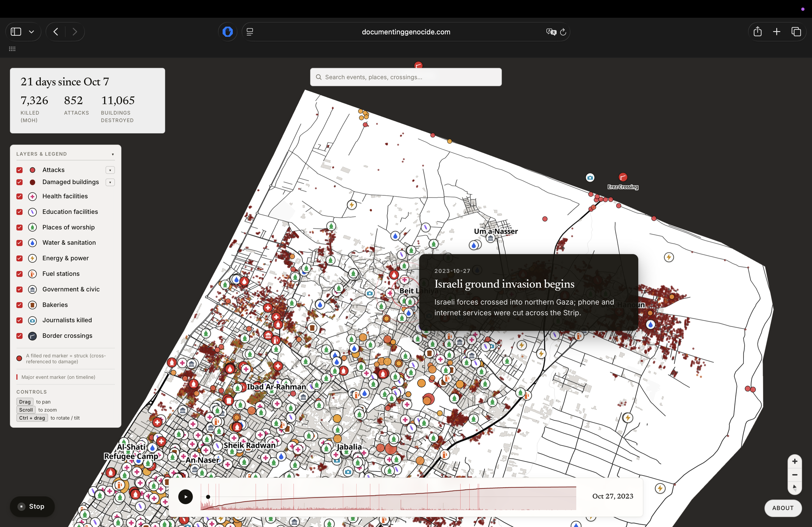This screenshot has width=812, height=527.
Task: Show the tab overview
Action: (x=796, y=32)
